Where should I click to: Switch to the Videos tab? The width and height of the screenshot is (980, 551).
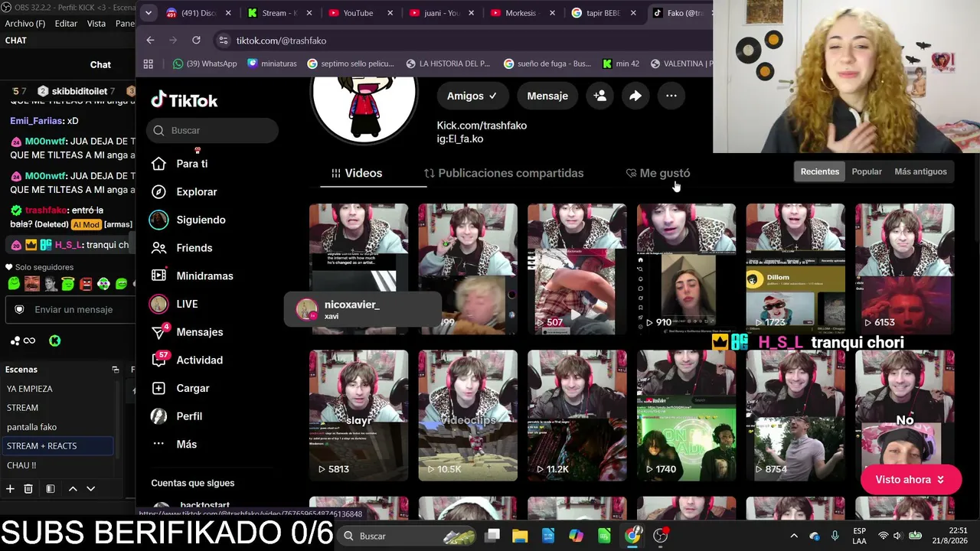click(357, 173)
